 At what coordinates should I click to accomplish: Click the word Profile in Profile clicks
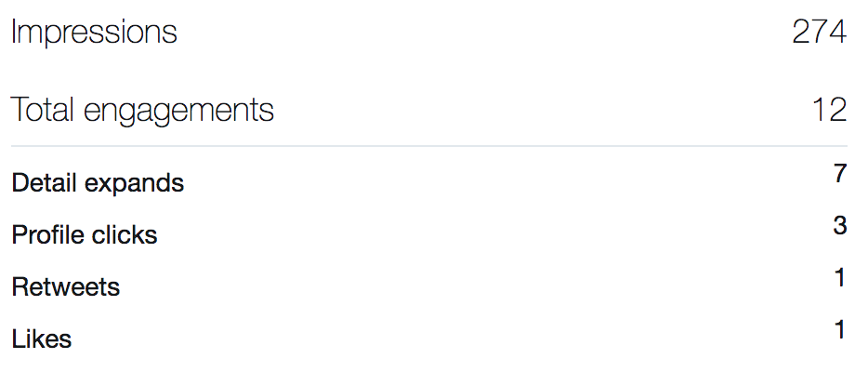[46, 235]
